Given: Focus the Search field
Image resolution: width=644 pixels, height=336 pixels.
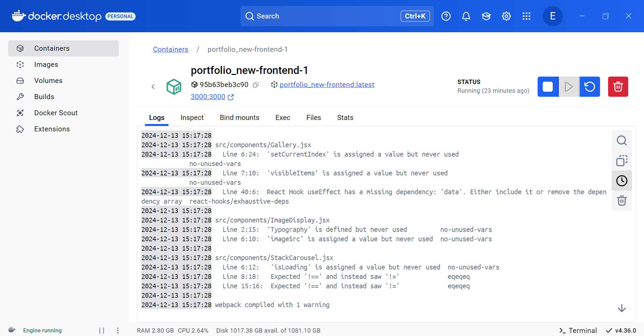Looking at the screenshot, I should [x=337, y=16].
